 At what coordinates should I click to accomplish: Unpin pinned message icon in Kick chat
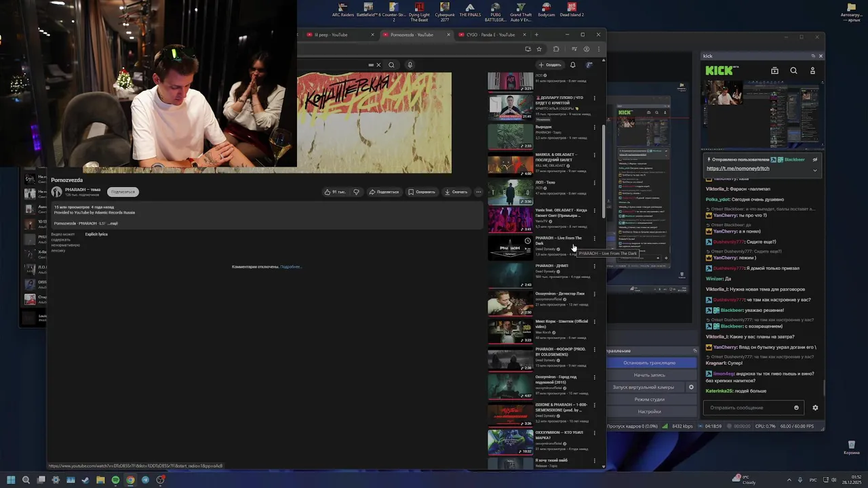tap(815, 160)
